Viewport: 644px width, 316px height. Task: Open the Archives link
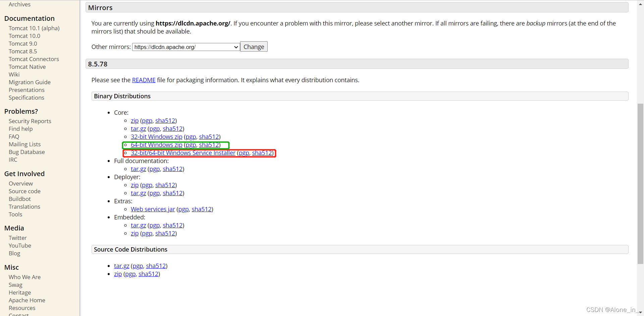19,4
